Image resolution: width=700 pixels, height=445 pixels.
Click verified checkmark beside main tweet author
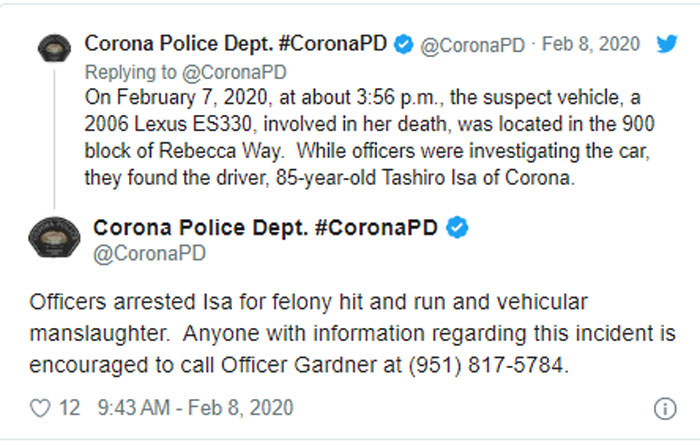[457, 227]
